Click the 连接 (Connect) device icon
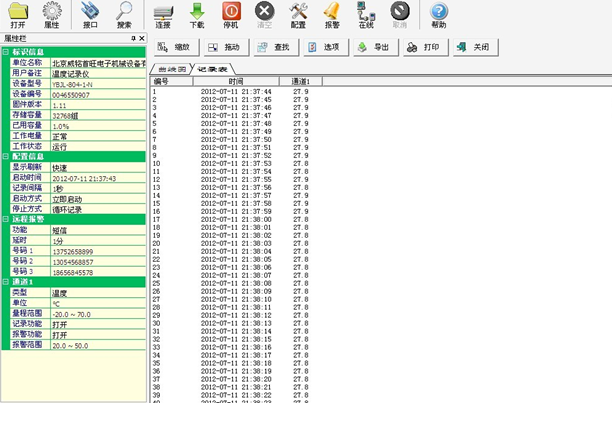 coord(163,14)
